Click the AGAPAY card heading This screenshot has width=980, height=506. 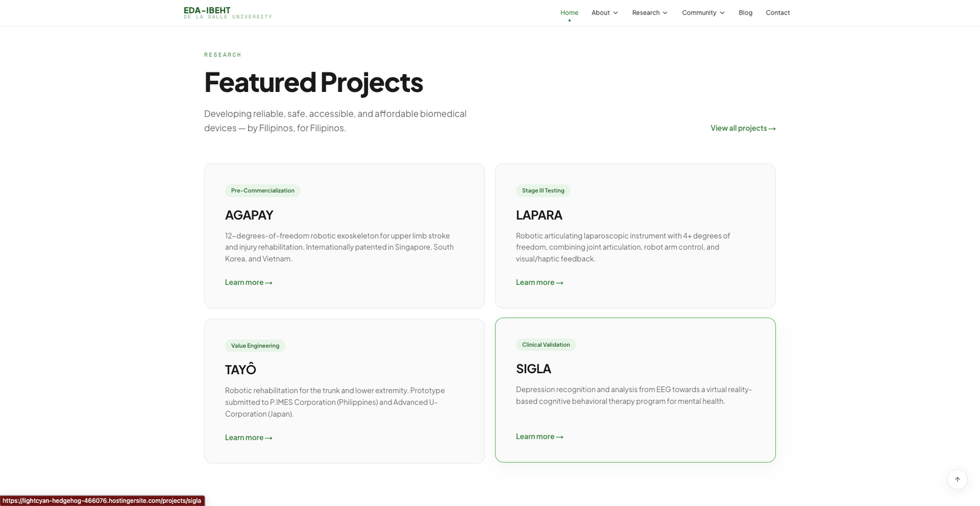point(249,215)
